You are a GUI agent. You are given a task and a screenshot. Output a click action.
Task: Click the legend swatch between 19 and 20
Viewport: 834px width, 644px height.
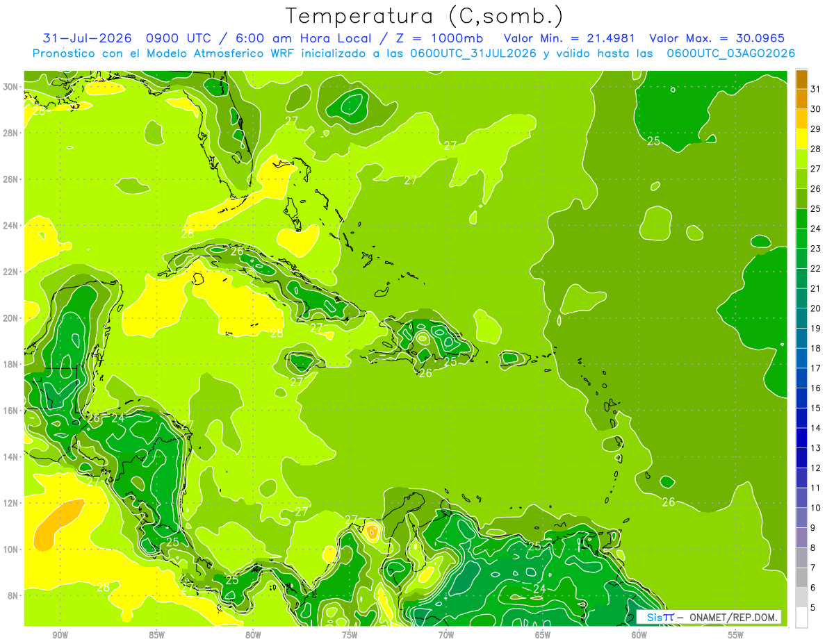801,319
